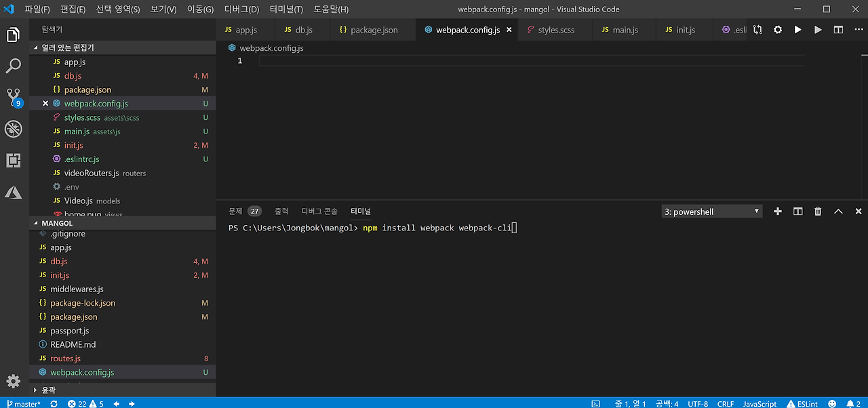Click the gear icon in editor toolbar
The height and width of the screenshot is (408, 868).
tap(778, 30)
